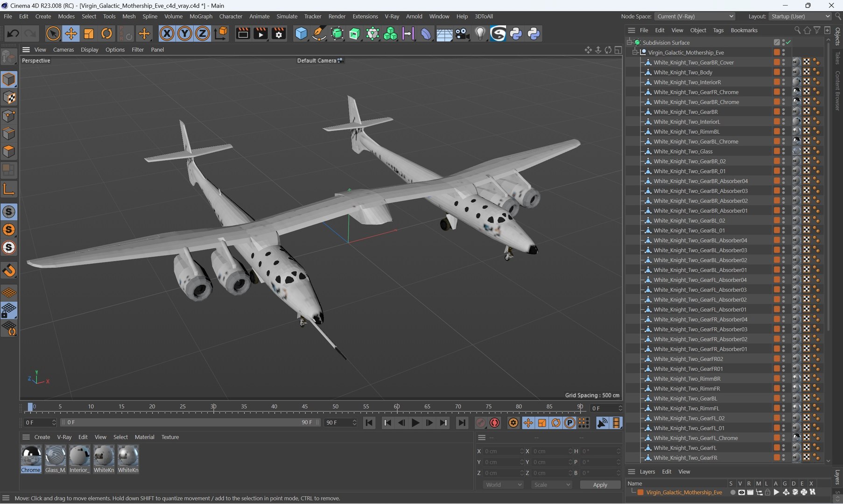This screenshot has height=504, width=843.
Task: Open the V-Ray menu in menu bar
Action: click(392, 16)
